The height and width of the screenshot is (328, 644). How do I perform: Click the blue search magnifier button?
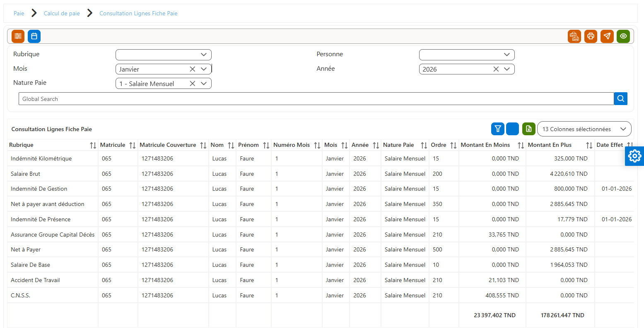click(x=621, y=98)
